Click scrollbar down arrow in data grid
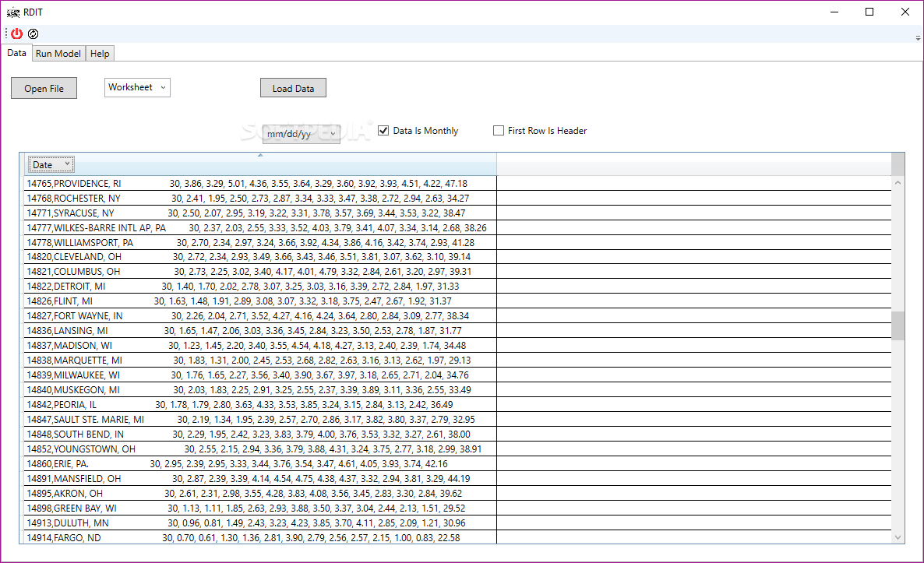Image resolution: width=924 pixels, height=563 pixels. pos(898,537)
